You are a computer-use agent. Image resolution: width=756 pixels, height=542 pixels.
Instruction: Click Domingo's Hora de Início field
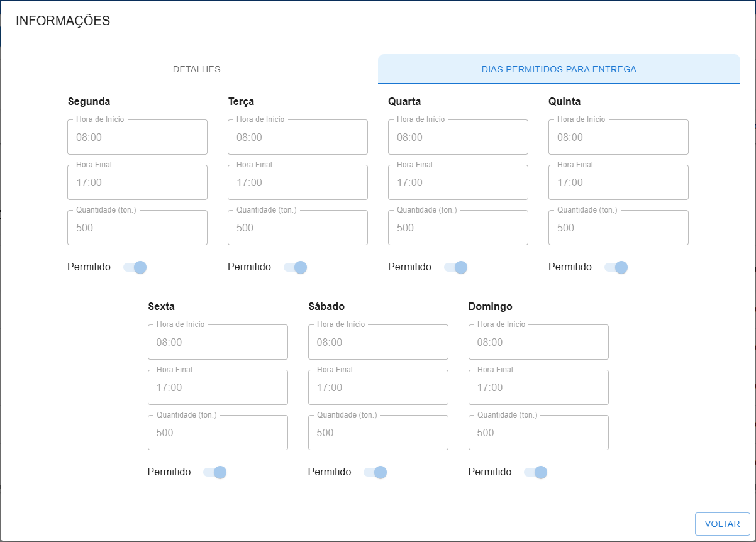538,342
